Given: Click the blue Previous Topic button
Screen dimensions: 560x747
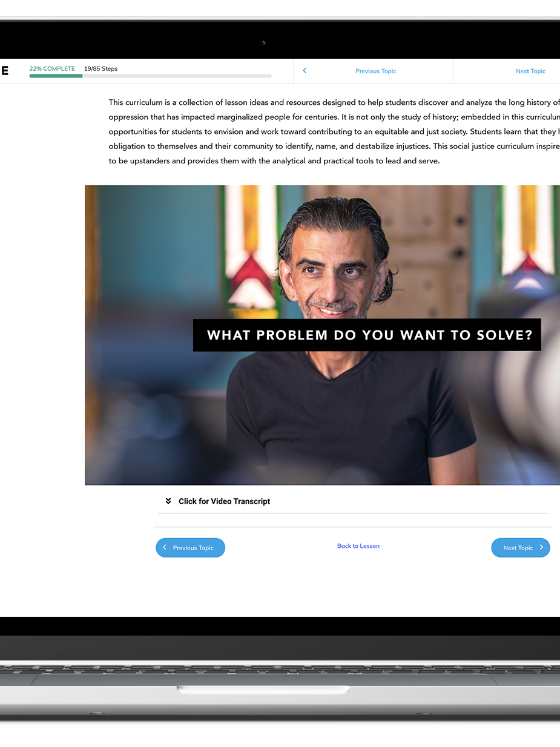Looking at the screenshot, I should click(190, 548).
